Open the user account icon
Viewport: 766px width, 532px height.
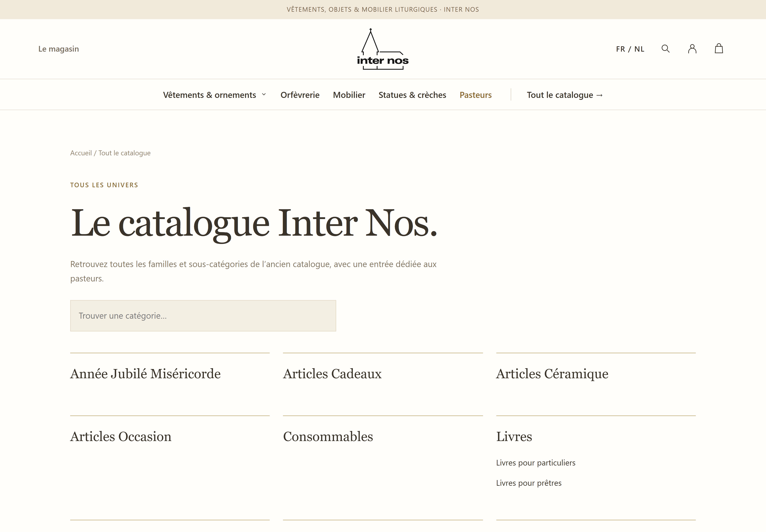point(692,49)
